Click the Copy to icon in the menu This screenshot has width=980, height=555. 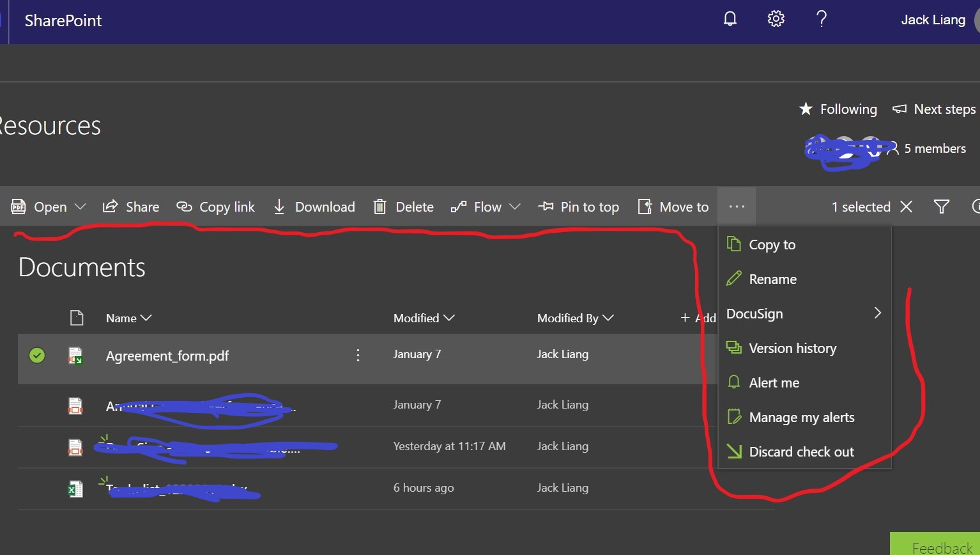(734, 244)
